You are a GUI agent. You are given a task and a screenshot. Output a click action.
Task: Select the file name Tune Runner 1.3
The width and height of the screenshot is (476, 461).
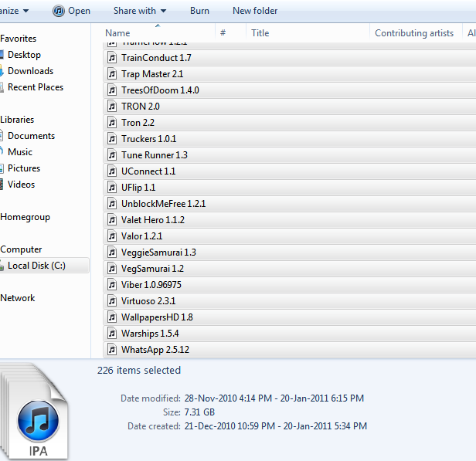155,155
